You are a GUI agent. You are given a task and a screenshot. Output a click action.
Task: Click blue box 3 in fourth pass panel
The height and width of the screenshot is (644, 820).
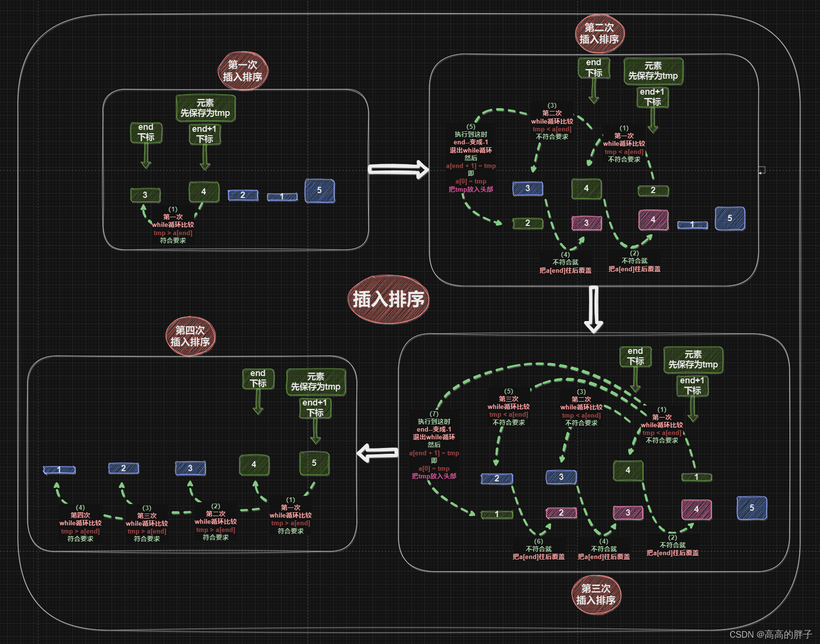point(190,468)
